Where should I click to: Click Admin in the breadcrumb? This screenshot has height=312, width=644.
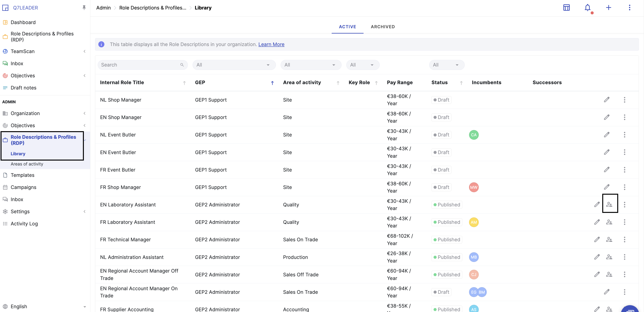coord(103,8)
